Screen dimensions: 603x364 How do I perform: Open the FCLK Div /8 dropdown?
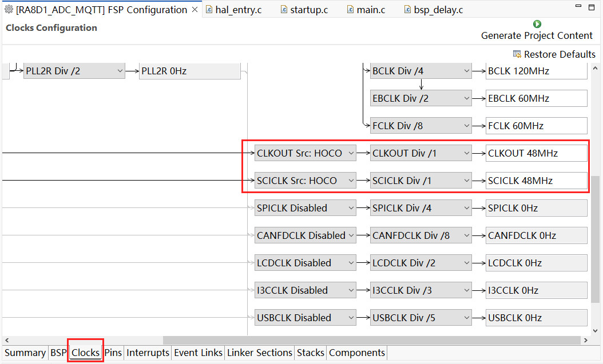[x=420, y=126]
